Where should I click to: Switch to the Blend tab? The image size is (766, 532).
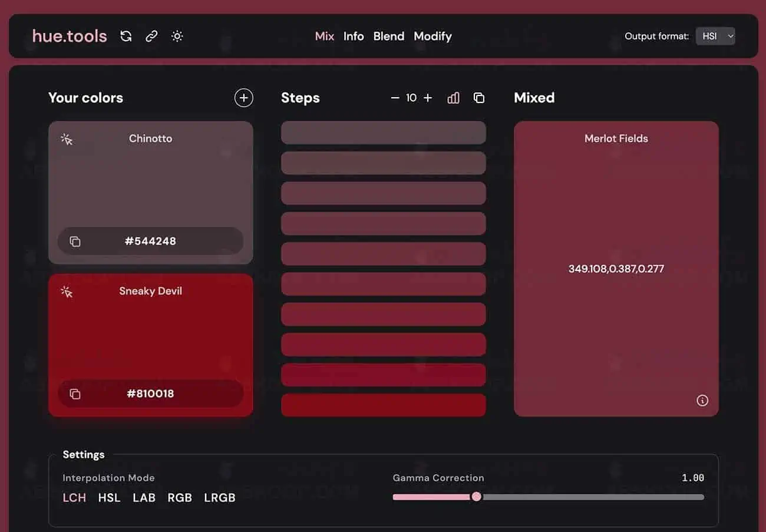(388, 36)
